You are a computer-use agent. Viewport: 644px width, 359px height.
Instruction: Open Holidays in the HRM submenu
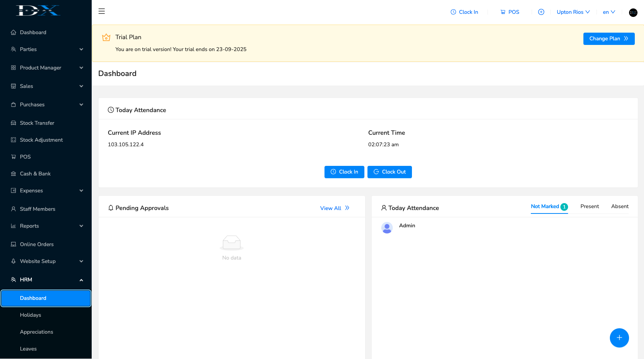point(31,315)
